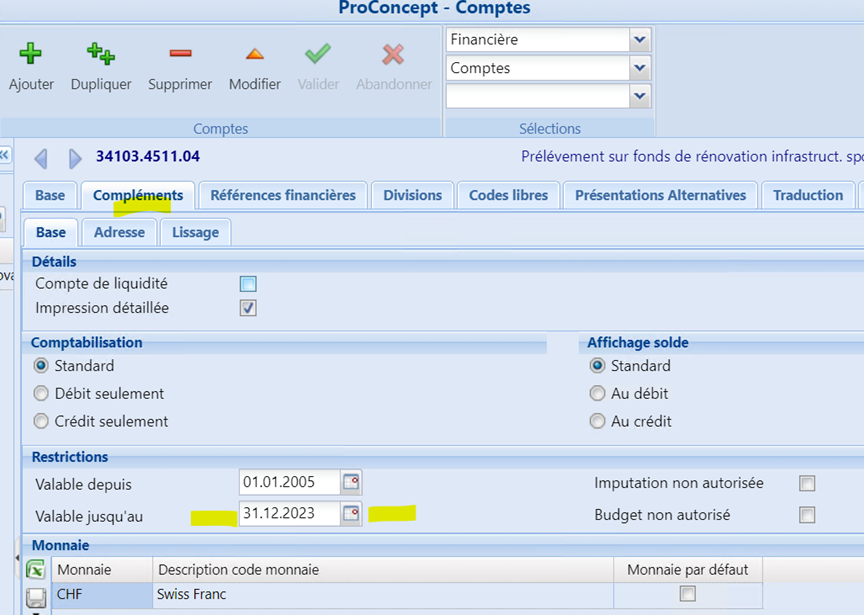The height and width of the screenshot is (615, 864).
Task: Click the orange triangle Modifier icon
Action: pos(255,54)
